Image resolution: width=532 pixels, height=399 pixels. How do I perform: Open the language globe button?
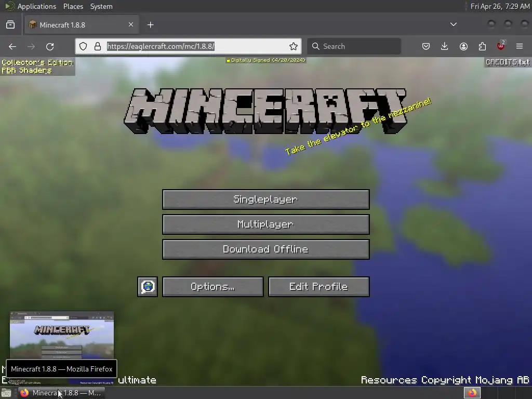(x=148, y=287)
